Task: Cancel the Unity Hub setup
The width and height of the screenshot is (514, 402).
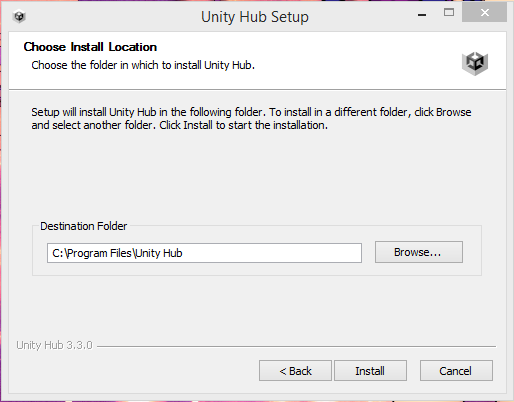Action: point(456,370)
